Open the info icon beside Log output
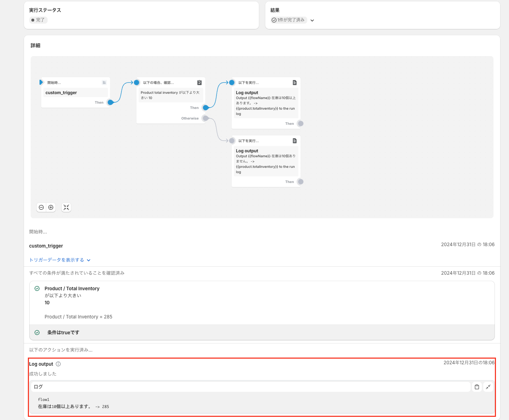 (58, 364)
